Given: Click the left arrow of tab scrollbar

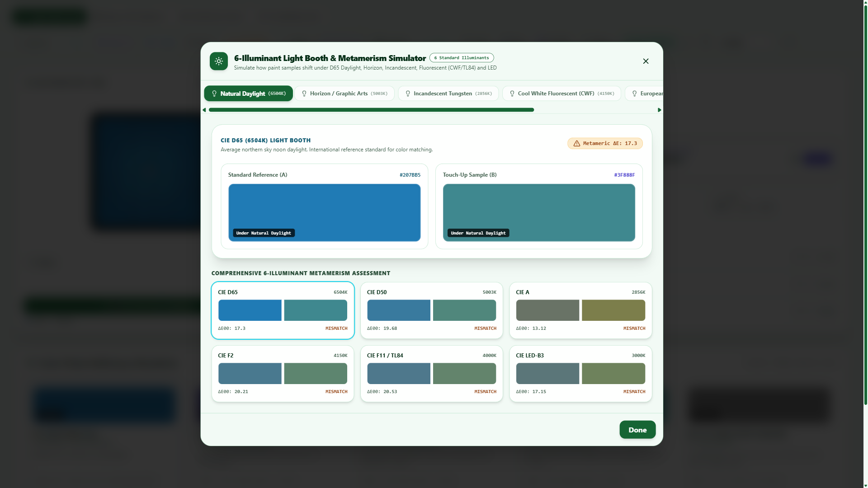Looking at the screenshot, I should tap(204, 110).
